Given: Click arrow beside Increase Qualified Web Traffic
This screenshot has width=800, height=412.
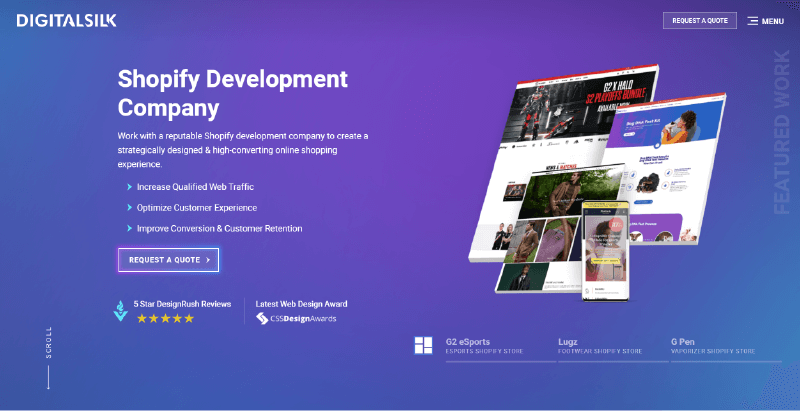Looking at the screenshot, I should (x=130, y=187).
